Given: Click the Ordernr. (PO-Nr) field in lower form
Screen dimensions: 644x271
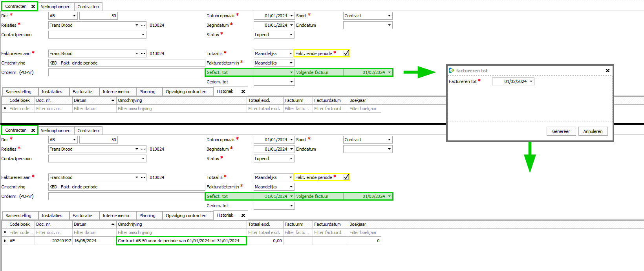Looking at the screenshot, I should pyautogui.click(x=126, y=196).
